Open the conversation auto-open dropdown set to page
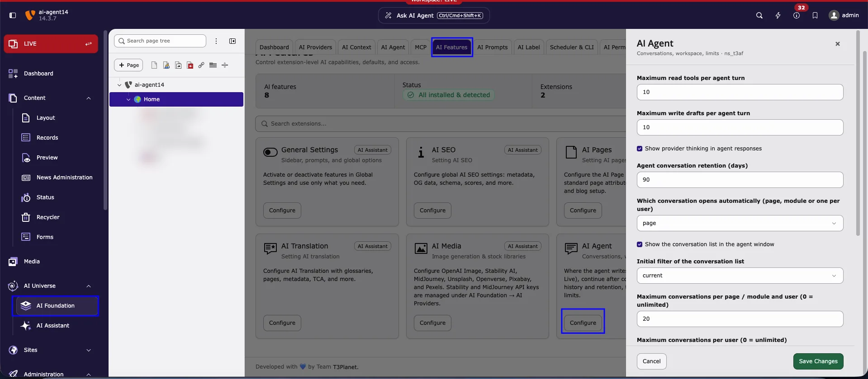 tap(740, 223)
